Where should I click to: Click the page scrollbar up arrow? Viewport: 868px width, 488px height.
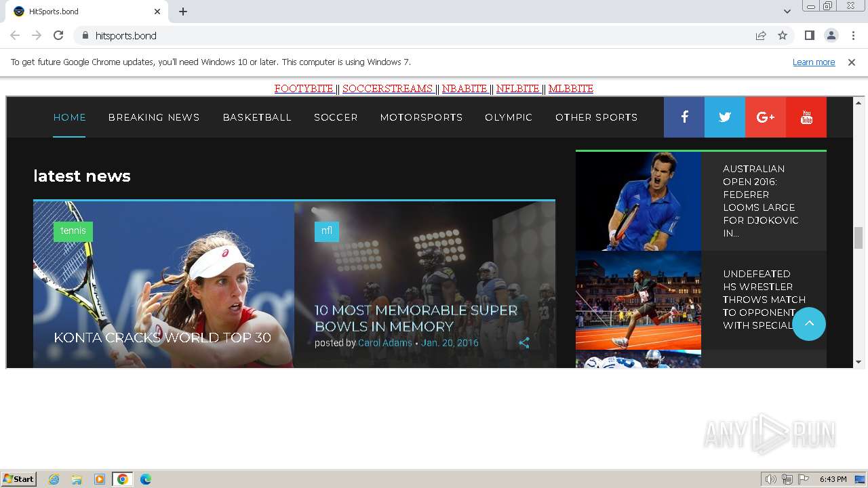click(859, 103)
